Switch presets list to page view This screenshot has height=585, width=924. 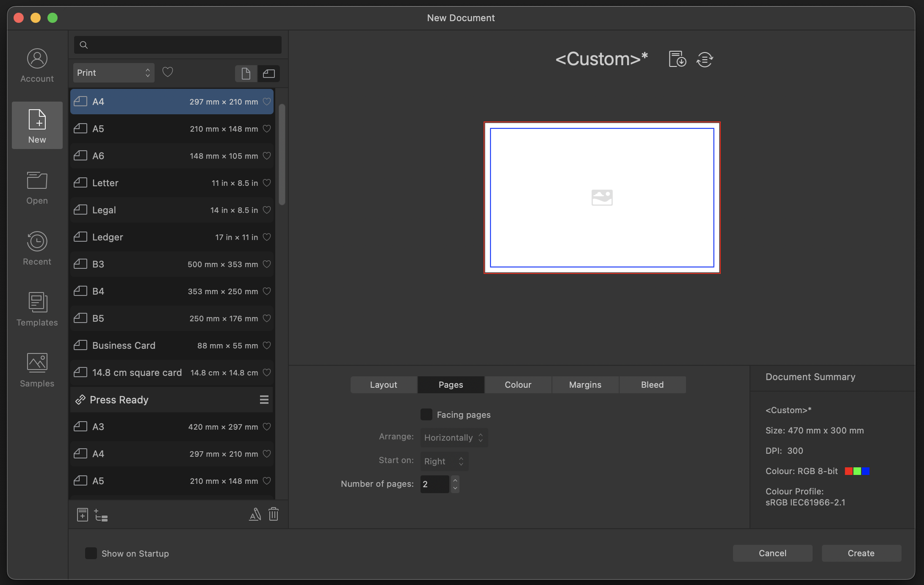coord(246,73)
